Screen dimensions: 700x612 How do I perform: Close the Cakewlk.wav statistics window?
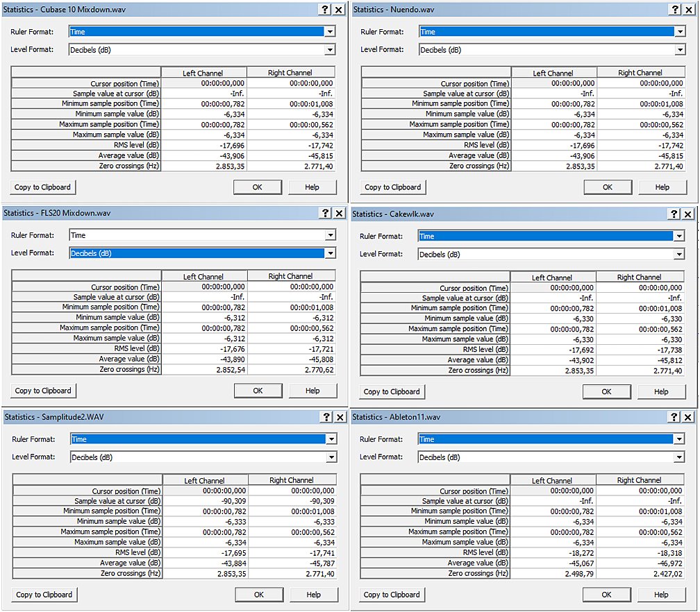point(688,214)
